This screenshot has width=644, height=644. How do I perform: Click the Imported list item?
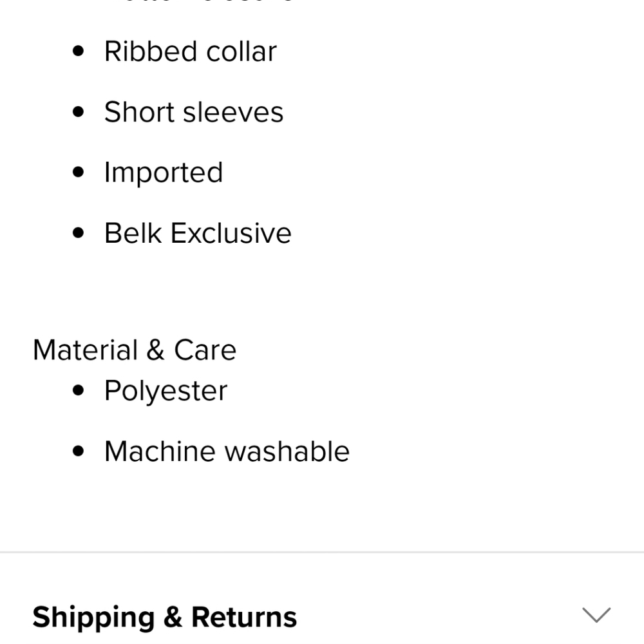pos(164,173)
